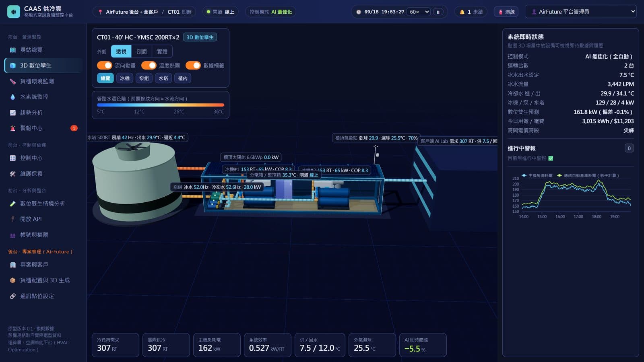Open 警報中心 siren icon
Image resolution: width=644 pixels, height=362 pixels.
point(13,128)
